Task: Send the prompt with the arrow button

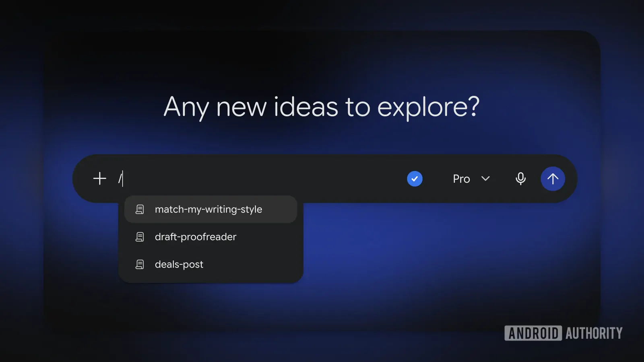Action: (553, 179)
